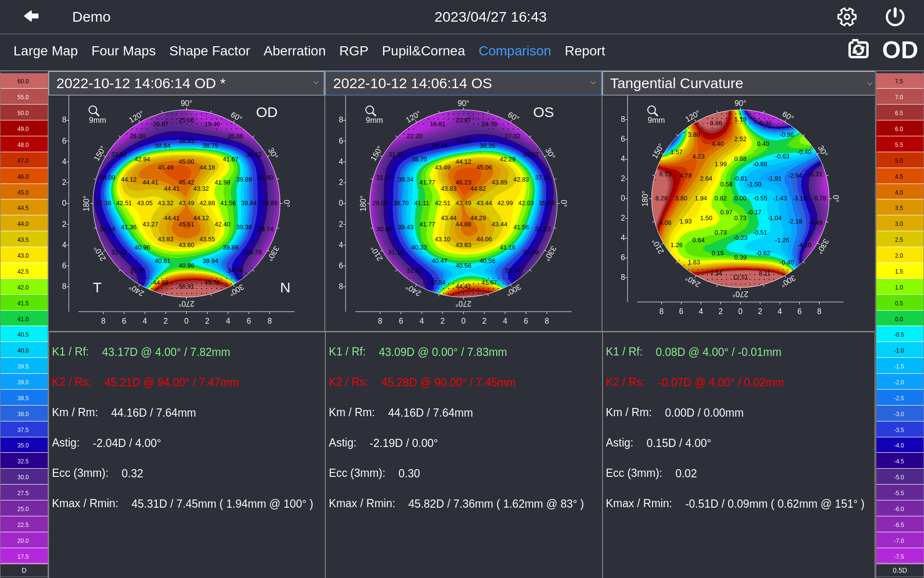Switch to Pupil&Cornea tab

pyautogui.click(x=423, y=51)
